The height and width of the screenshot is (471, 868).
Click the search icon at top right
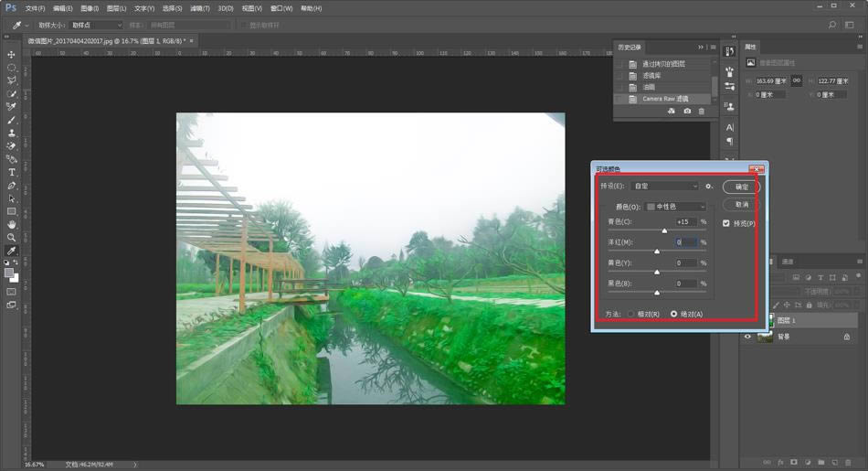point(831,25)
